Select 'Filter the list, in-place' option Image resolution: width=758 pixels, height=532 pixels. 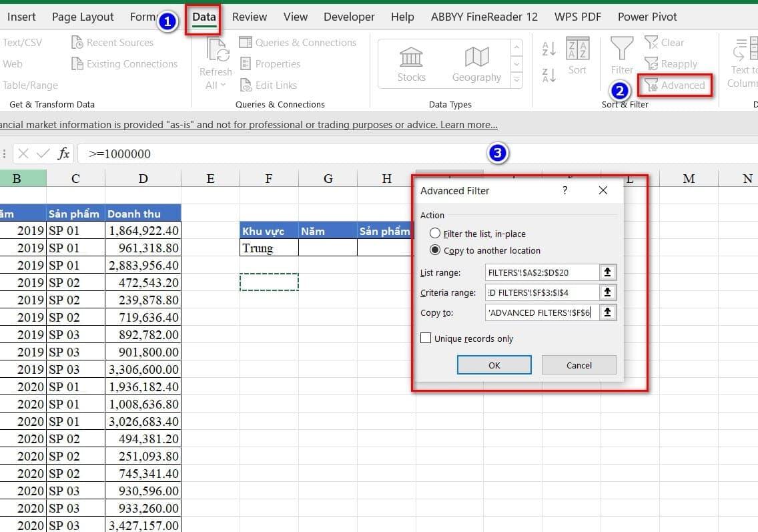[x=435, y=234]
